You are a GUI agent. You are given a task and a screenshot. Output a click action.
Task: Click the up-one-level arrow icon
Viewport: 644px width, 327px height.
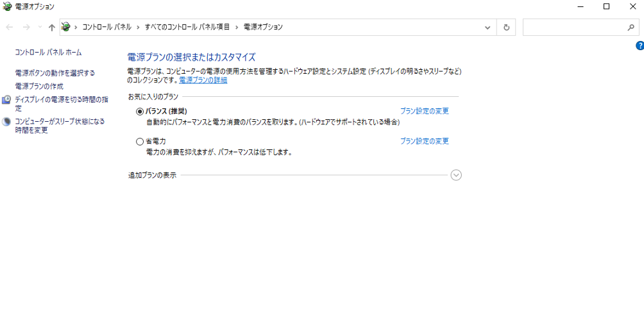[51, 28]
